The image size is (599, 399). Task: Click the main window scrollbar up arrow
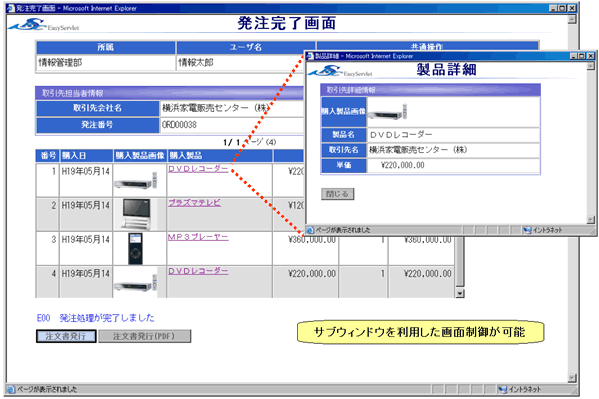(572, 19)
